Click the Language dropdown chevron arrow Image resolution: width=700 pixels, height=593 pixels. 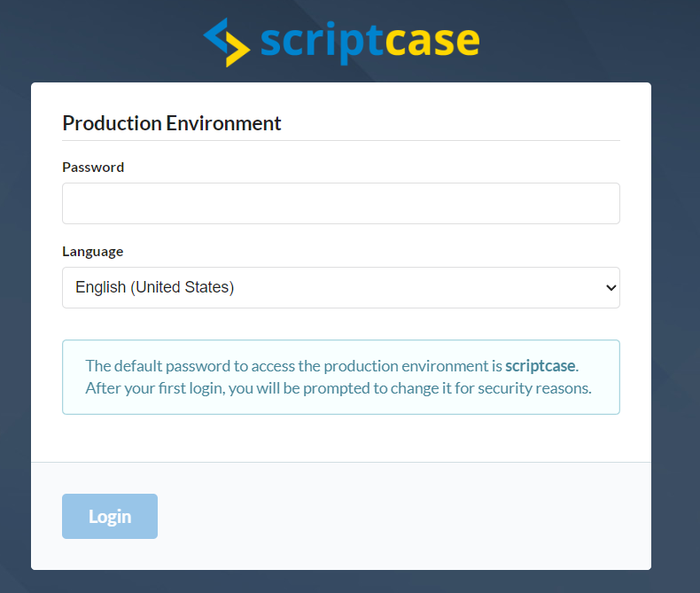611,287
